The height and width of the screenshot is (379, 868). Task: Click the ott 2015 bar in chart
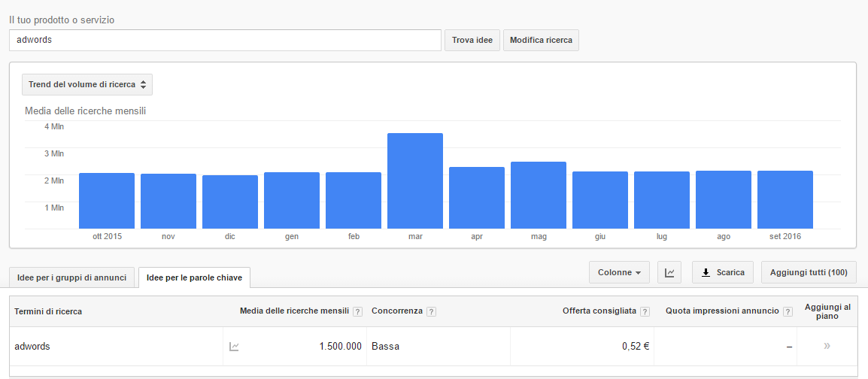point(107,201)
